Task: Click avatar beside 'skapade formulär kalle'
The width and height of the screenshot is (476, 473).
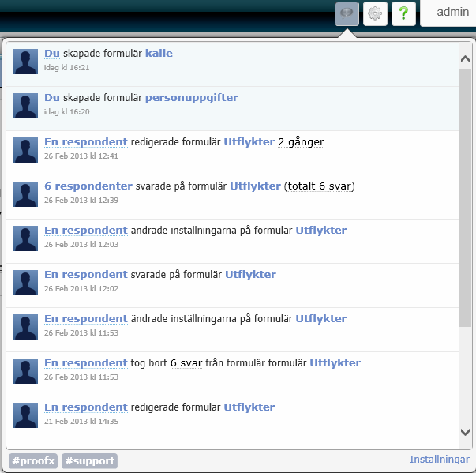Action: point(26,62)
